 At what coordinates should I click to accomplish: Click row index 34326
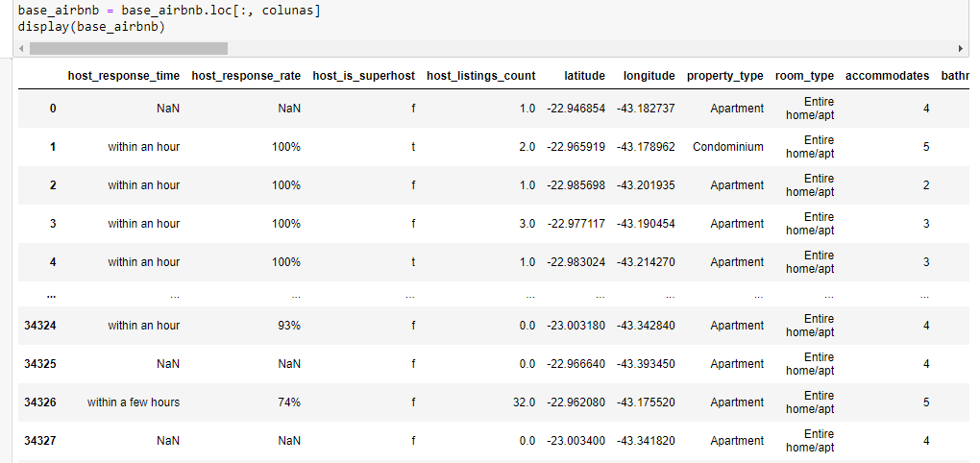point(40,402)
